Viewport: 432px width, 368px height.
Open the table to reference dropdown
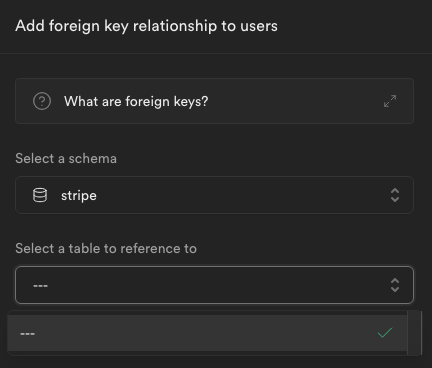tap(214, 285)
